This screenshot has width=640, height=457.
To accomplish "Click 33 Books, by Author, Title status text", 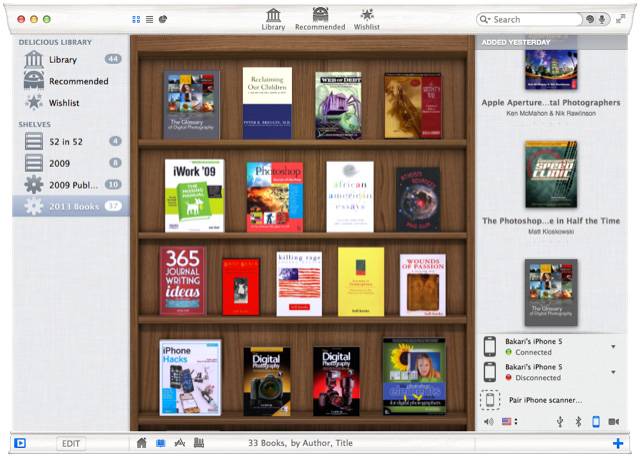I will [x=300, y=443].
